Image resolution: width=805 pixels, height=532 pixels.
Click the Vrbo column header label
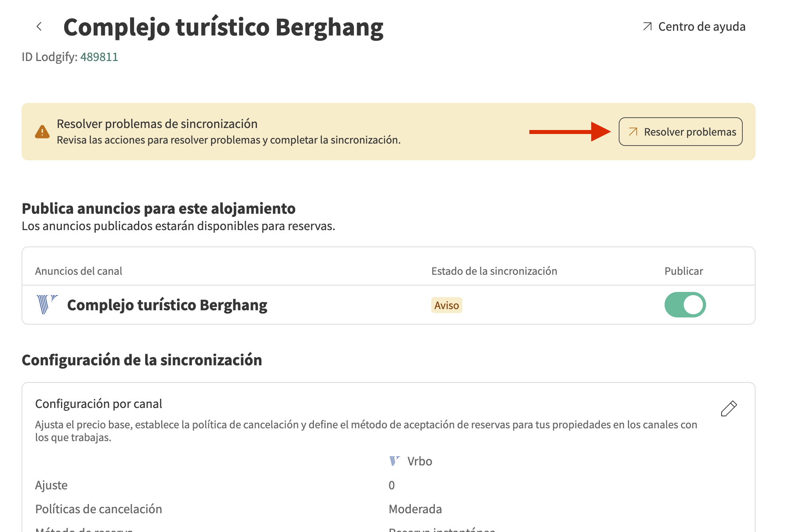click(420, 461)
